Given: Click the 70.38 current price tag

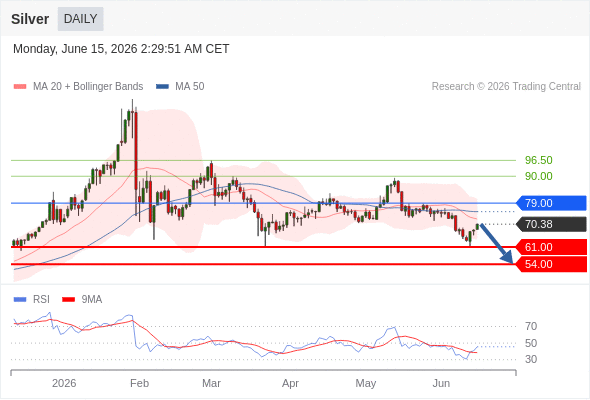Looking at the screenshot, I should coord(551,224).
